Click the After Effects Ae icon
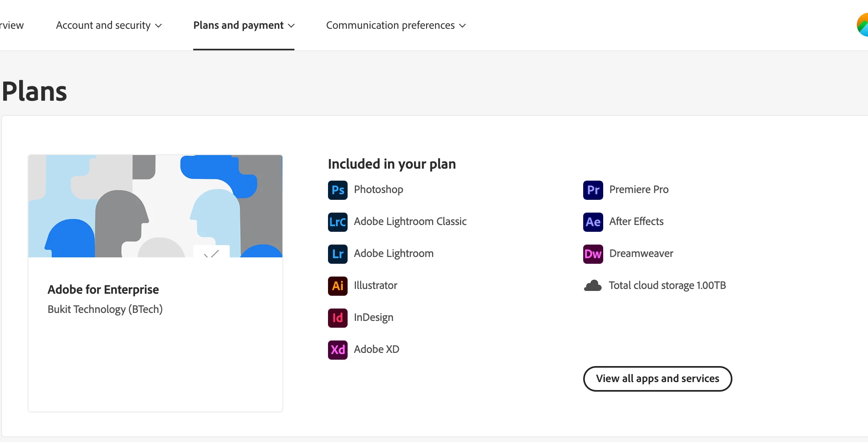Screen dimensions: 868x442 pyautogui.click(x=593, y=222)
